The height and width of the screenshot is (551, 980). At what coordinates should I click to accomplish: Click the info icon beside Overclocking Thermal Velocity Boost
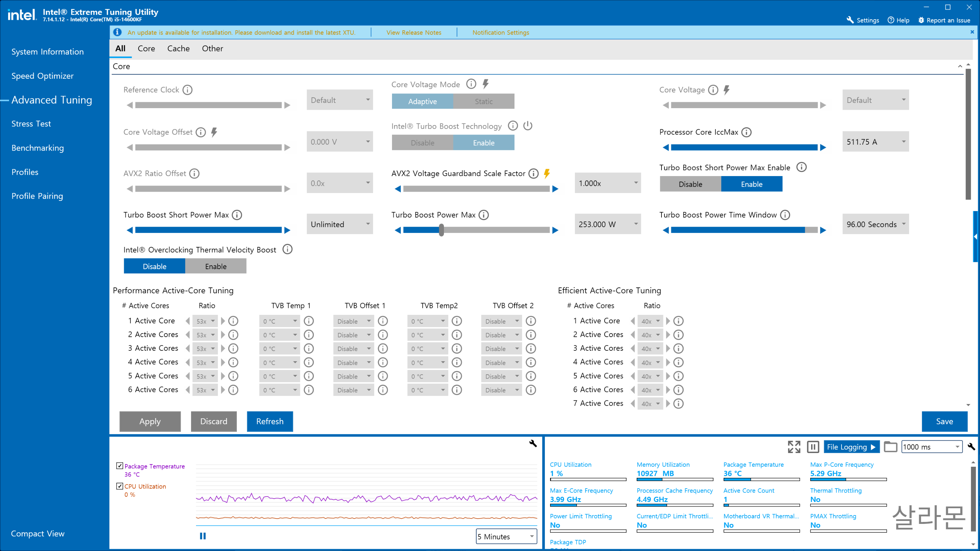pos(287,250)
